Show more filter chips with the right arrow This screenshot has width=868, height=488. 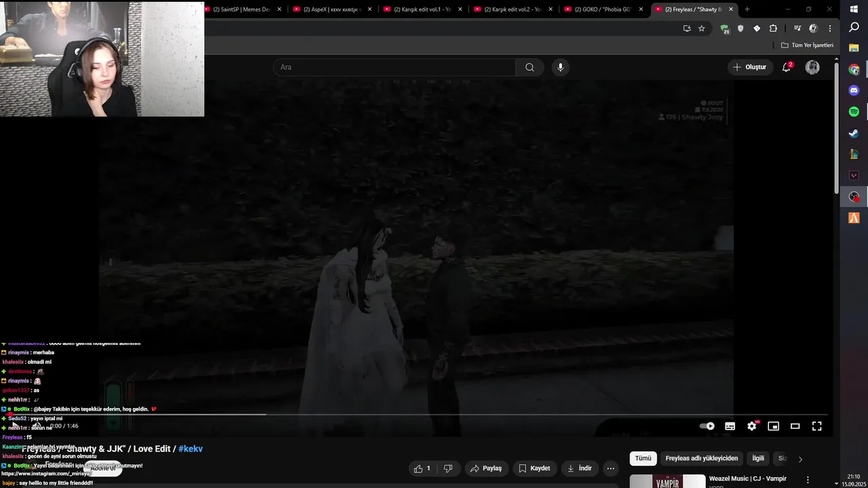pos(800,459)
